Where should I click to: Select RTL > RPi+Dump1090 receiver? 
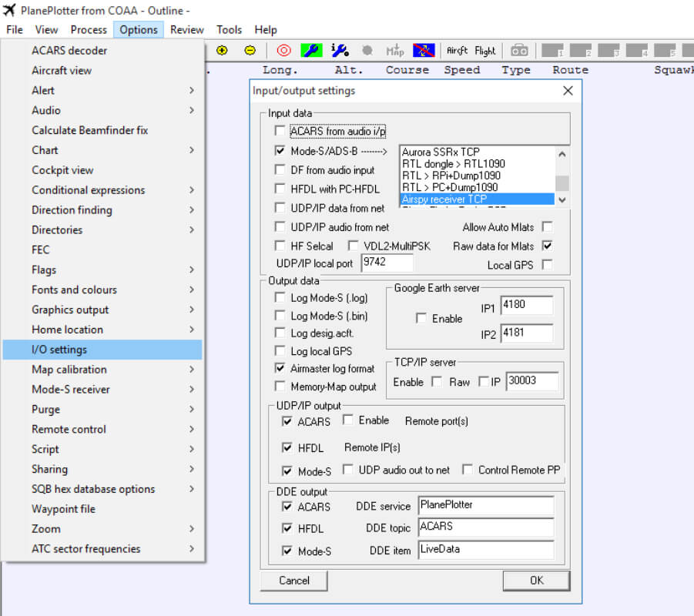point(477,176)
